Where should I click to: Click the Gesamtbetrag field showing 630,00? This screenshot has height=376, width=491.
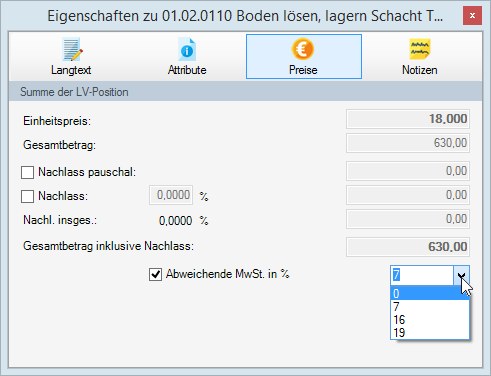pyautogui.click(x=408, y=143)
